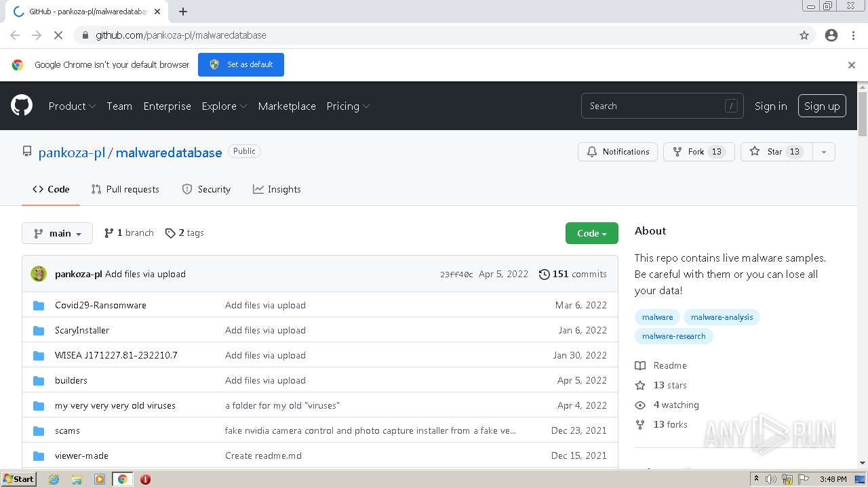Expand the Pricing menu dropdown
Viewport: 868px width, 488px height.
tap(348, 106)
